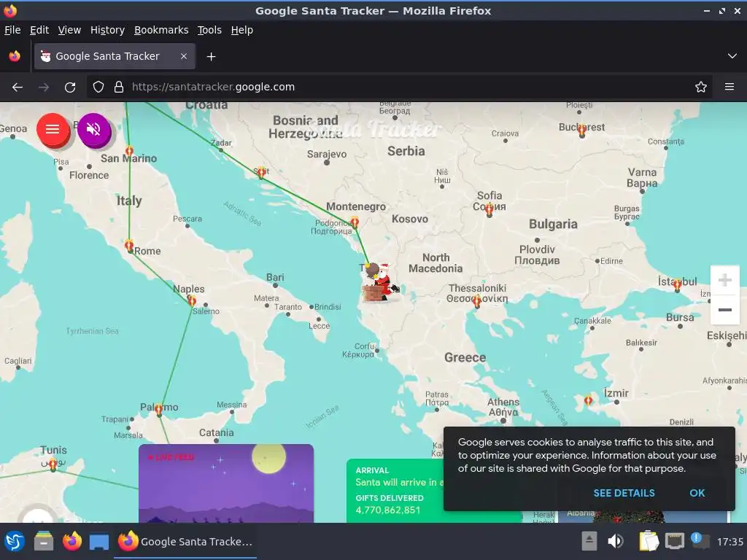Toggle the purple mute sound button
Viewport: 747px width, 560px height.
pos(93,129)
